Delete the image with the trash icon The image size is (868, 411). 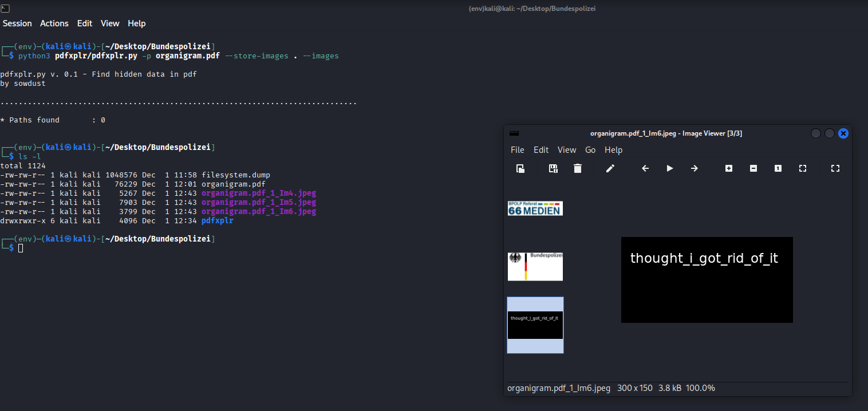578,168
